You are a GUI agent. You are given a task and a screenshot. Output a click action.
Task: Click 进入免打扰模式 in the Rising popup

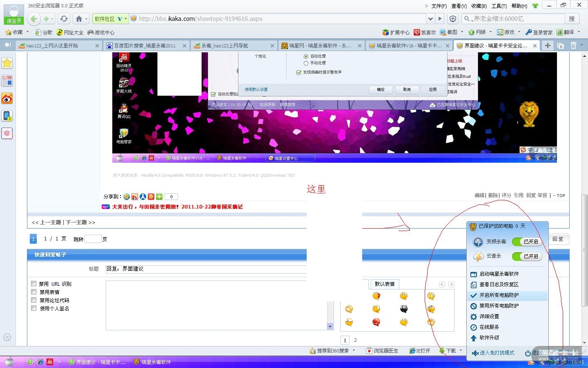pyautogui.click(x=493, y=353)
